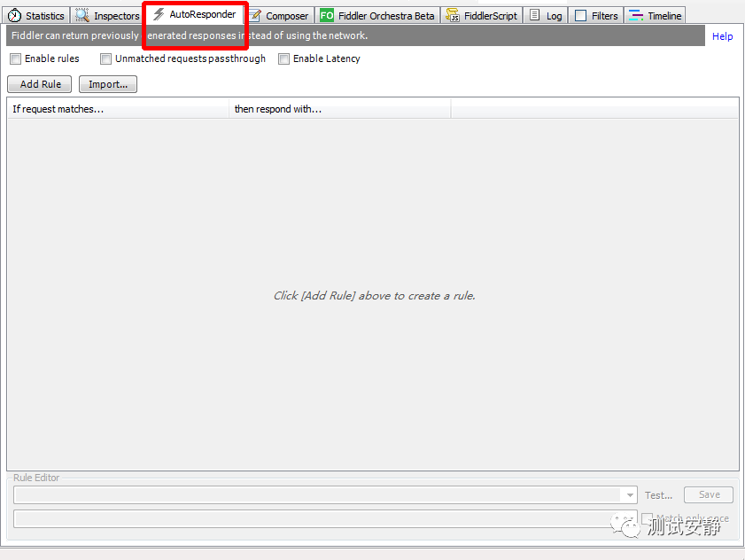Switch to FiddlerScript tab

pos(481,15)
